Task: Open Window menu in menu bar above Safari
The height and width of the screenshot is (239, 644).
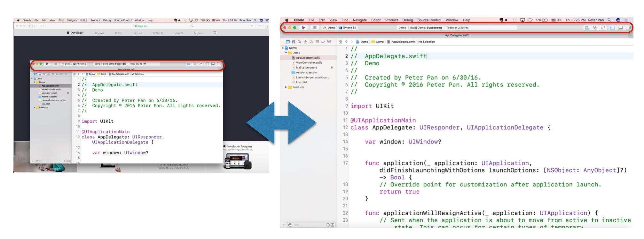Action: (139, 20)
